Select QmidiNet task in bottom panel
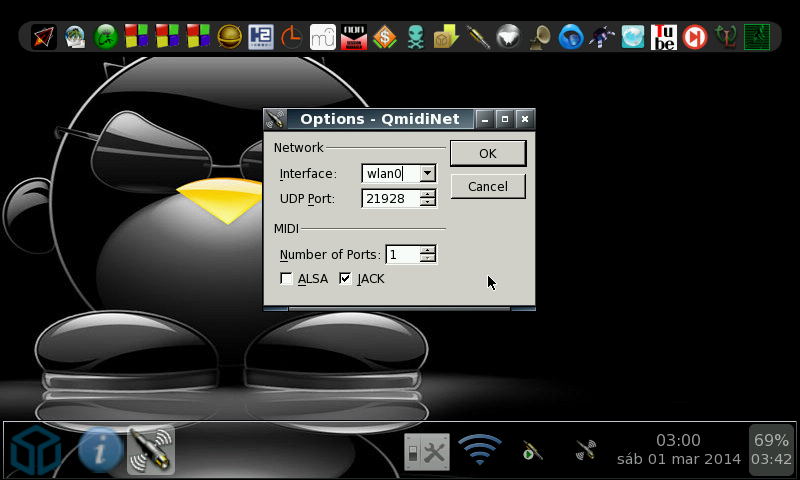The image size is (800, 480). click(x=151, y=450)
